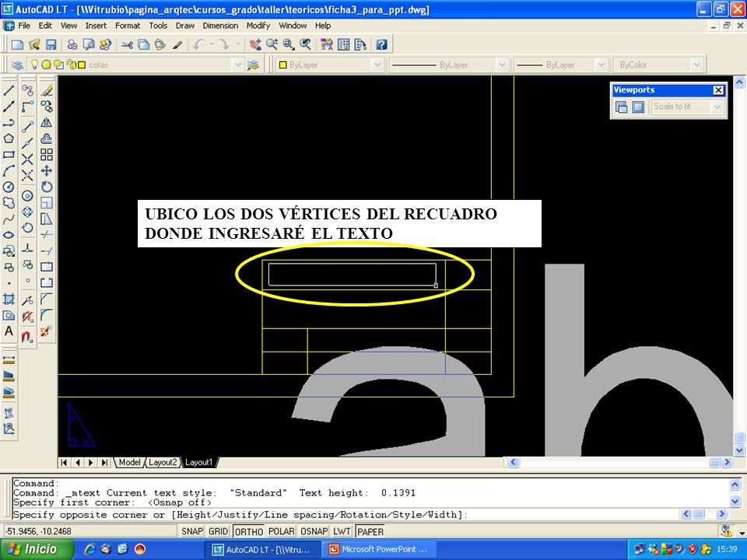Click the Plot (print) icon
Screen dimensions: 747x560
coord(72,45)
